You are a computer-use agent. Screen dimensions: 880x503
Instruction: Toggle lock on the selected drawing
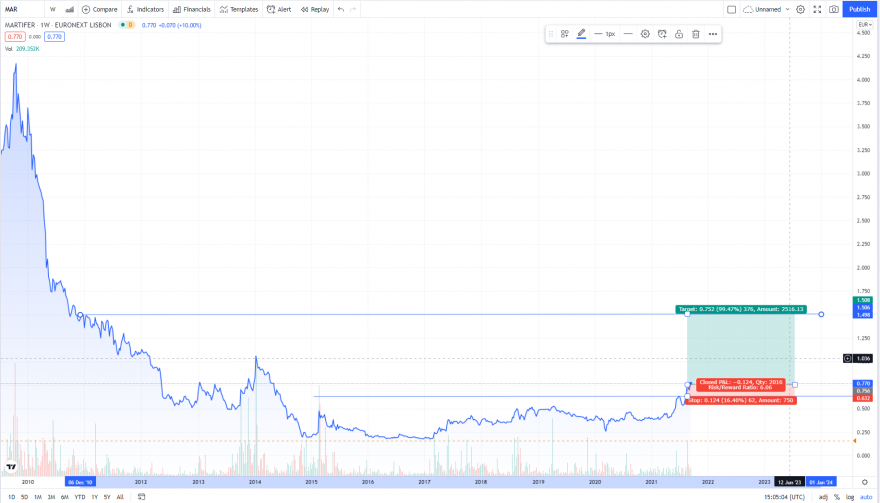(679, 34)
